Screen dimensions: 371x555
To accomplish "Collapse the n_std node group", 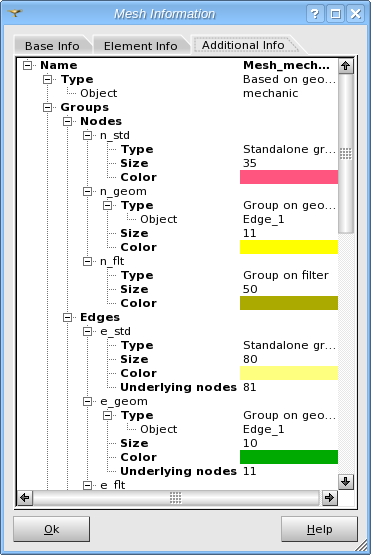I will pyautogui.click(x=87, y=135).
